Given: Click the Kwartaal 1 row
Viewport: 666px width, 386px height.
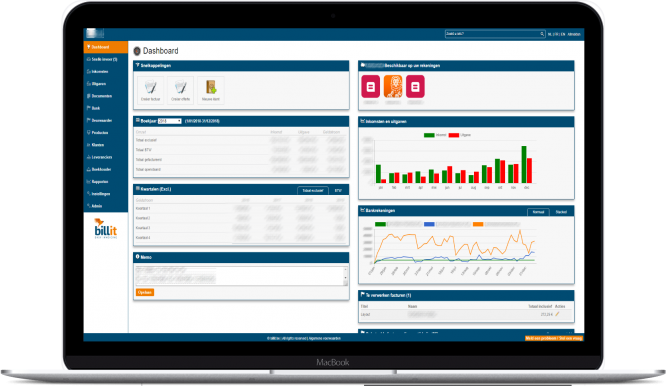Looking at the screenshot, I should [x=241, y=208].
